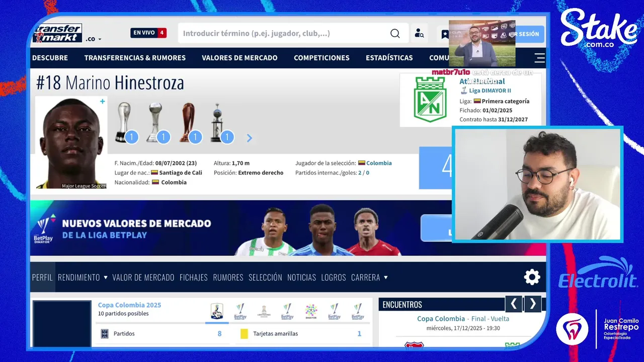Viewport: 644px width, 362px height.
Task: Switch to the FICHAJES tab
Action: (x=194, y=277)
